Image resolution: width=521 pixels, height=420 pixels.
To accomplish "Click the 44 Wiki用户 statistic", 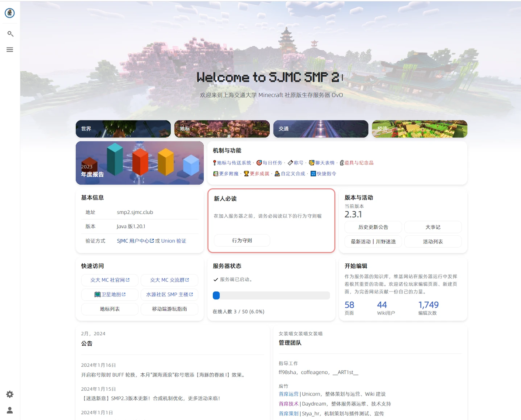I will pyautogui.click(x=386, y=308).
